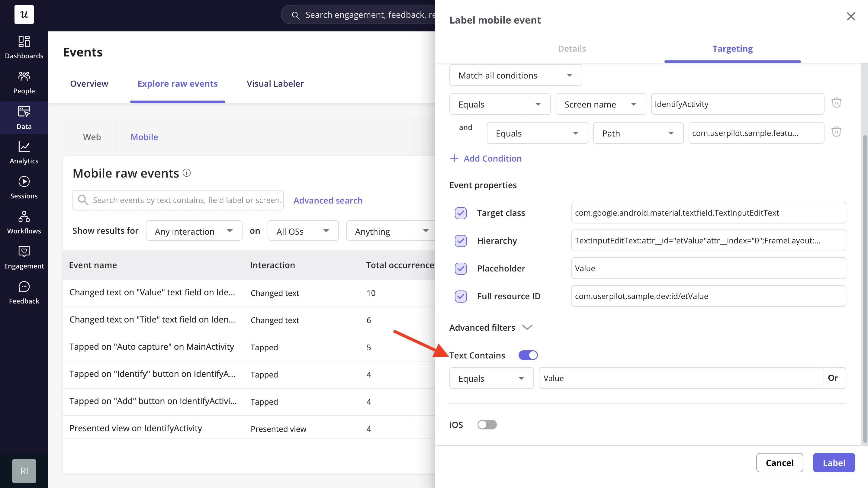Click the mobile raw events search field
Screen dimensions: 868x488
click(x=178, y=200)
